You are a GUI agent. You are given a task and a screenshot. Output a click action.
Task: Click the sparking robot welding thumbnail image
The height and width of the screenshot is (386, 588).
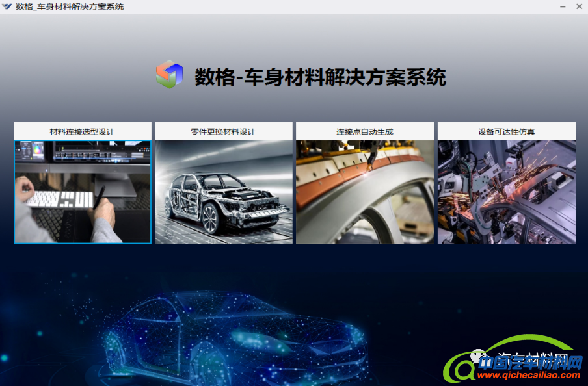tap(506, 190)
